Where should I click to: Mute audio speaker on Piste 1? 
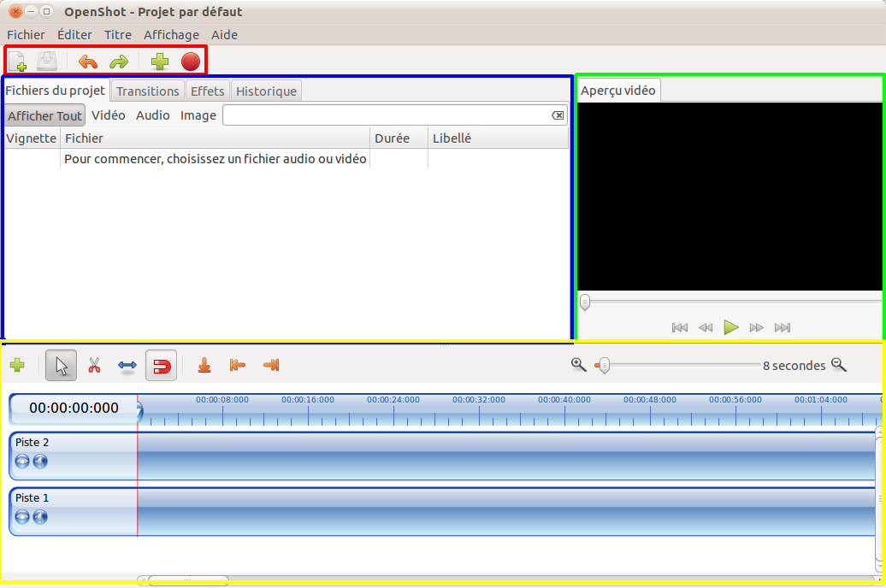click(40, 517)
